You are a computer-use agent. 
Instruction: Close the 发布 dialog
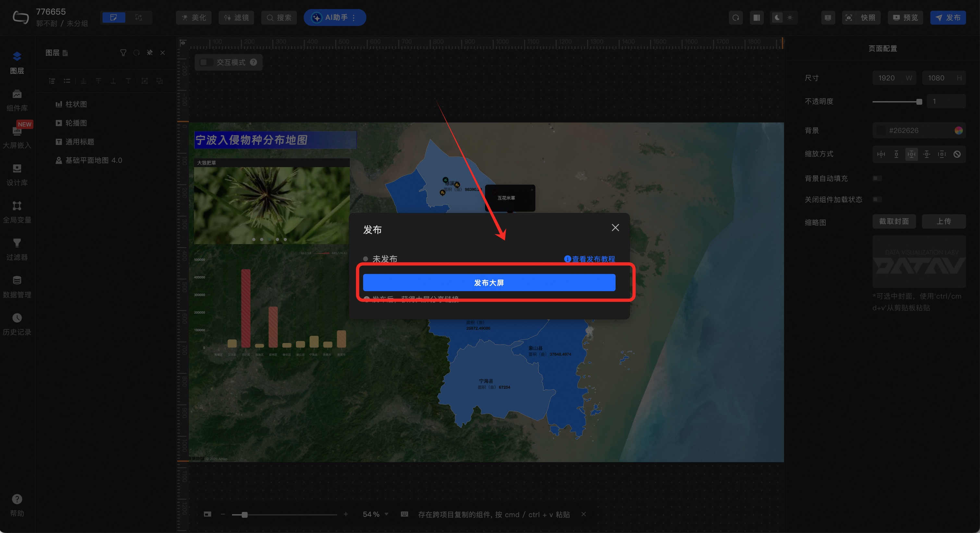(615, 228)
